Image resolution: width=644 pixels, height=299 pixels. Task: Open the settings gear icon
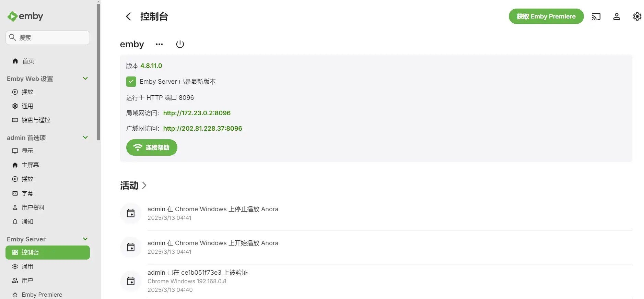tap(637, 16)
